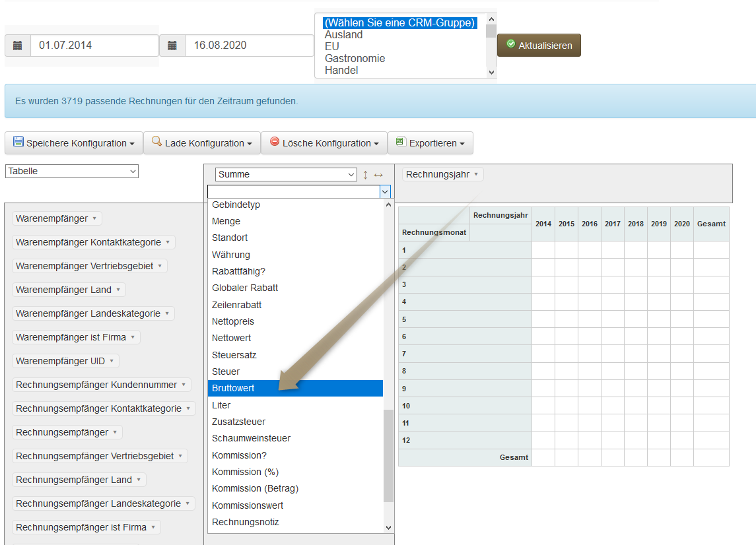Expand Warenempfänger Land filter arrow
The height and width of the screenshot is (545, 756).
[118, 290]
